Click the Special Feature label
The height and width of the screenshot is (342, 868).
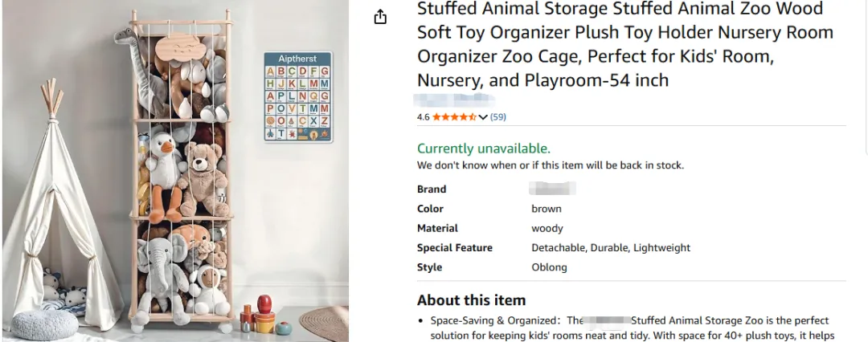tap(455, 248)
